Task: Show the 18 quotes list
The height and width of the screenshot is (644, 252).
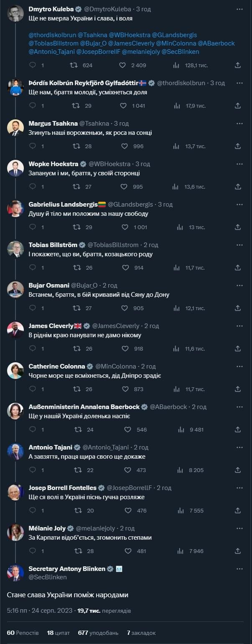Action: coord(59,633)
